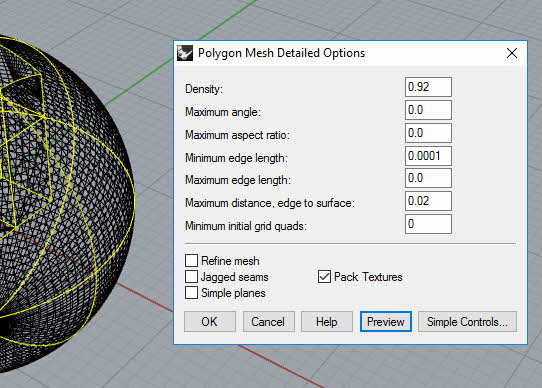Click the Cancel button

coord(268,322)
